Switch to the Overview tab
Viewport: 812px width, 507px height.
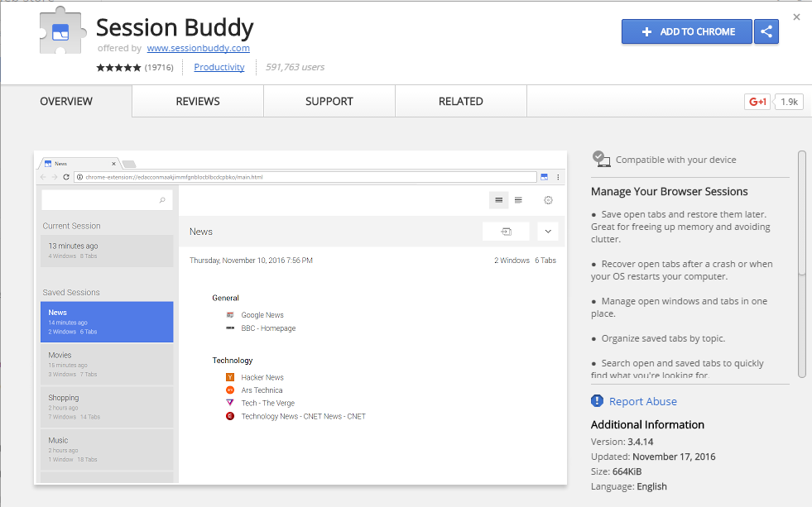coord(66,102)
